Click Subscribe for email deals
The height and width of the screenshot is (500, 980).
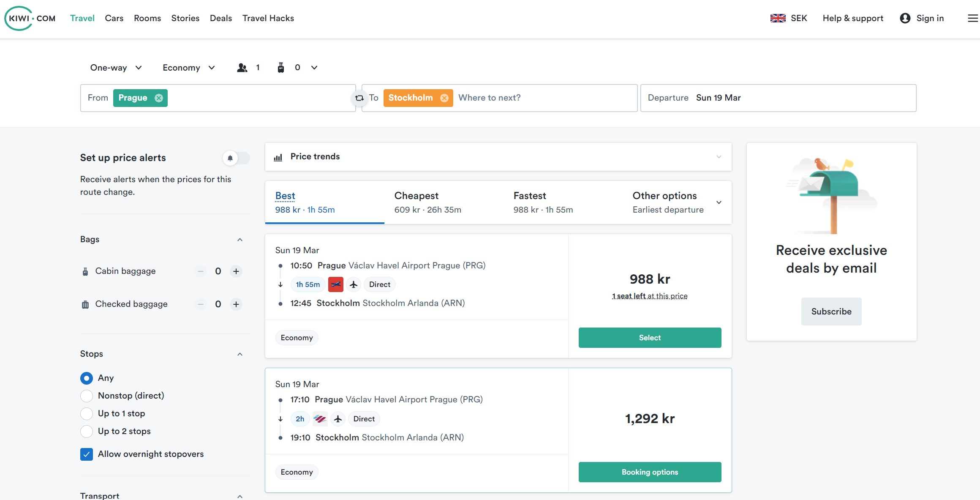[x=831, y=311]
